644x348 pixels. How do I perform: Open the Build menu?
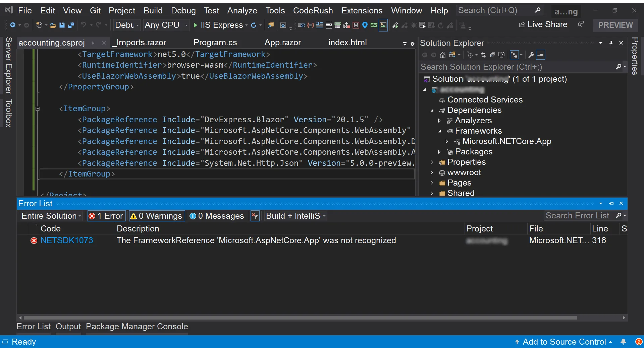(x=153, y=11)
